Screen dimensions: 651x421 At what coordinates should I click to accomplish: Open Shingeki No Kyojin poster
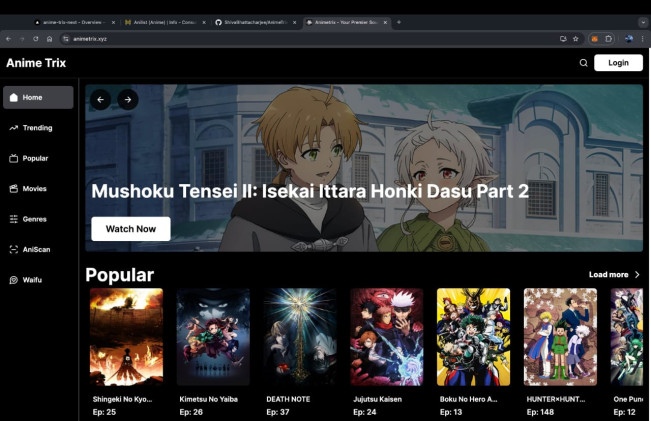click(126, 337)
